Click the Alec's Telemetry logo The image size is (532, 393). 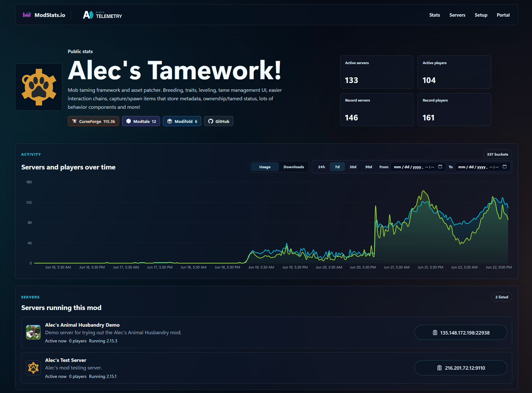(x=103, y=15)
